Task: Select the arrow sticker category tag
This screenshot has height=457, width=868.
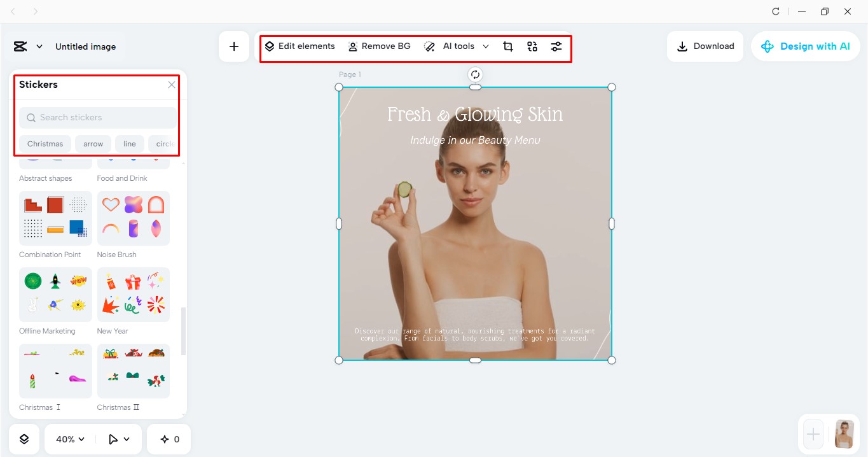Action: click(93, 143)
